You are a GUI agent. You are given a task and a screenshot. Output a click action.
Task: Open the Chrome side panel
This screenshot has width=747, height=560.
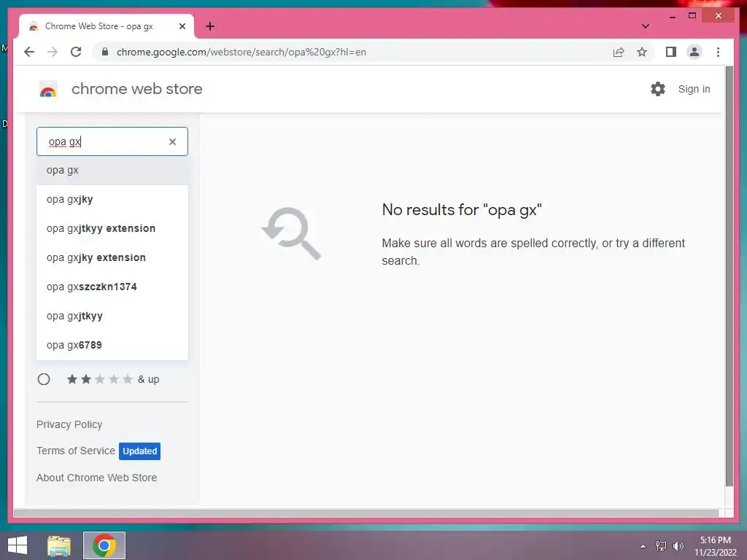pyautogui.click(x=671, y=52)
